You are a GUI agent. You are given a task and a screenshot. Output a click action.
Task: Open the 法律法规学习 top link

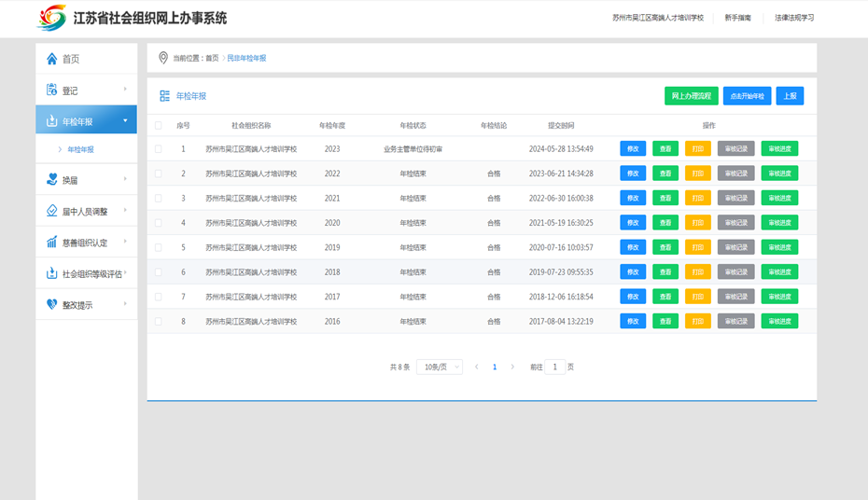coord(794,18)
